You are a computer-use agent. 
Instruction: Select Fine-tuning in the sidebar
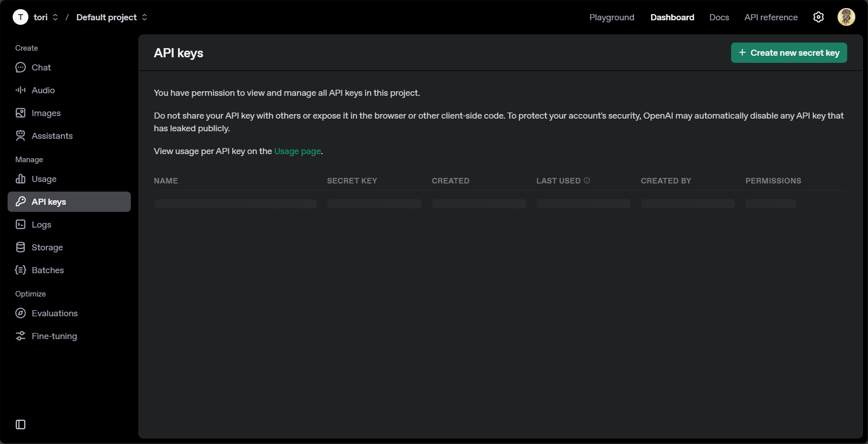pos(69,336)
